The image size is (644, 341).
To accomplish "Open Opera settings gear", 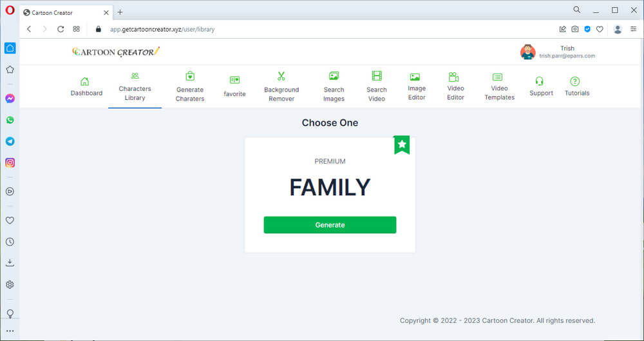I will 10,285.
